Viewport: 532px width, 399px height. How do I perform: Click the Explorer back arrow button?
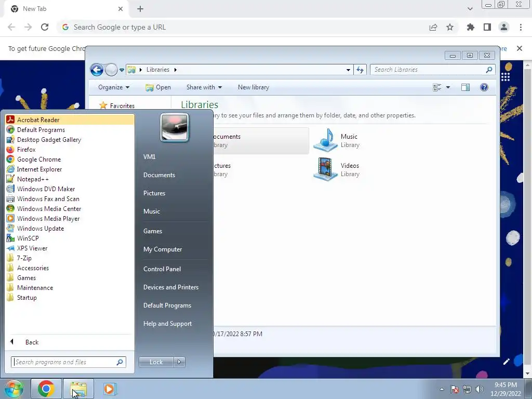(97, 70)
